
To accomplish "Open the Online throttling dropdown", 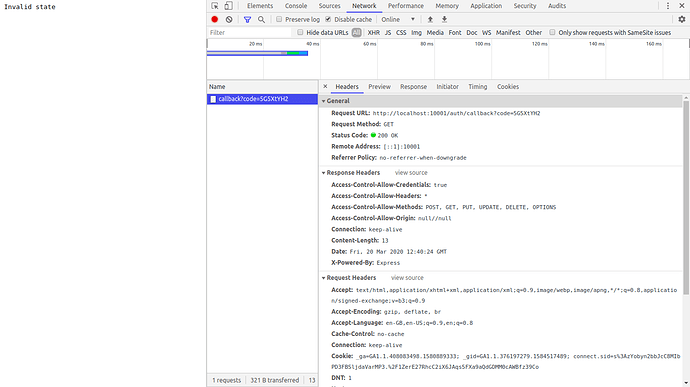I will tap(398, 19).
